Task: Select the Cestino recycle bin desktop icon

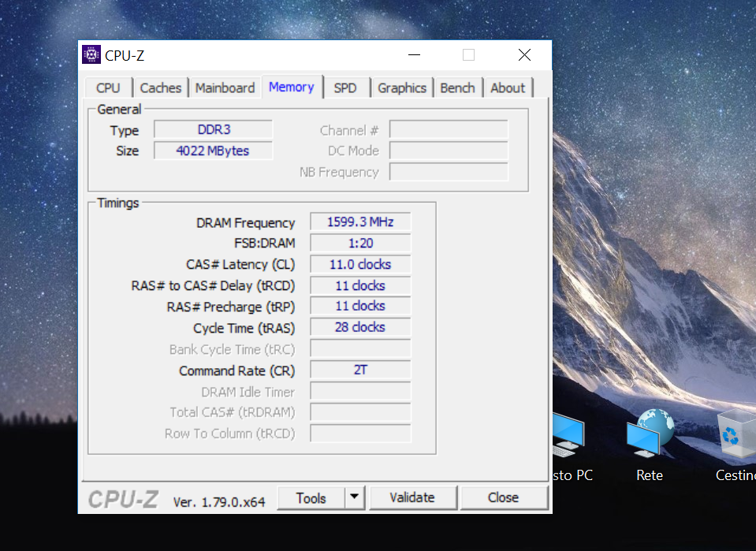Action: [x=737, y=446]
